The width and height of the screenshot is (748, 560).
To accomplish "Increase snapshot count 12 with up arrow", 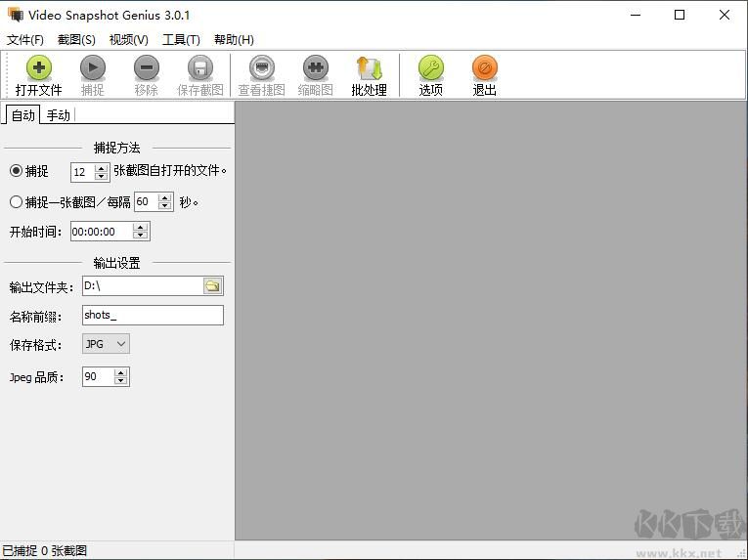I will tap(101, 168).
